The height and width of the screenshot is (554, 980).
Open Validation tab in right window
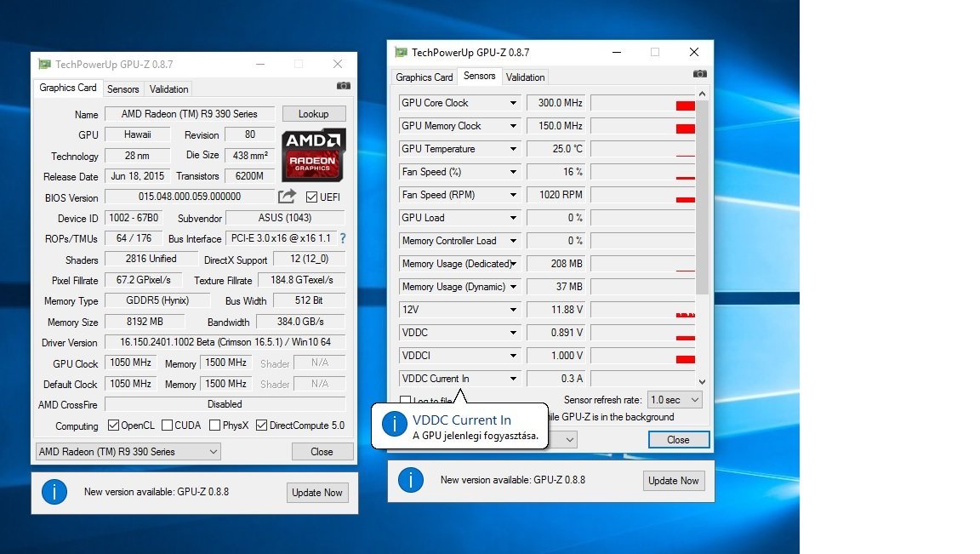pos(525,77)
